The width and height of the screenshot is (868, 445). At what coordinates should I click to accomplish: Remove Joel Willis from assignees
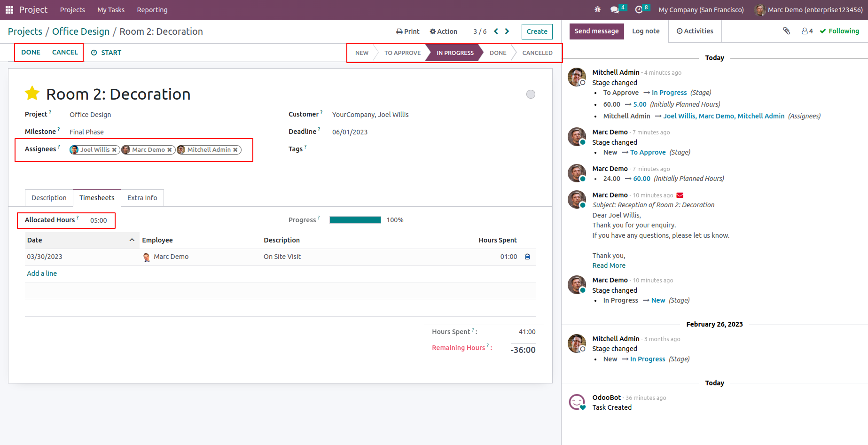(114, 150)
